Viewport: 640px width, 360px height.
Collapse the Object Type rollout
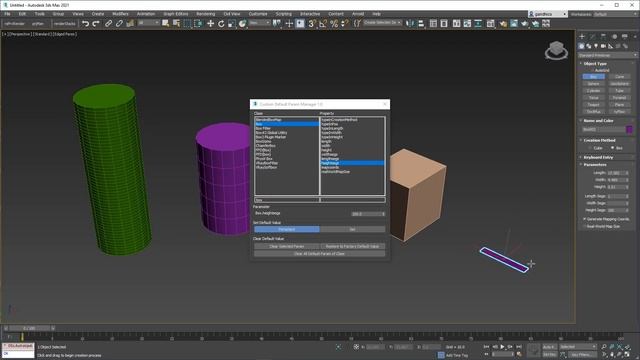[x=595, y=64]
